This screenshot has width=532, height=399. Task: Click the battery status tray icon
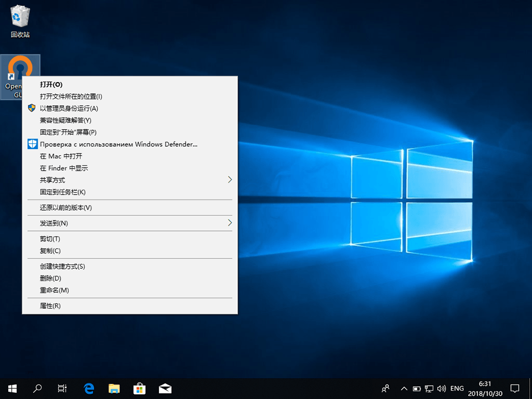pos(417,388)
